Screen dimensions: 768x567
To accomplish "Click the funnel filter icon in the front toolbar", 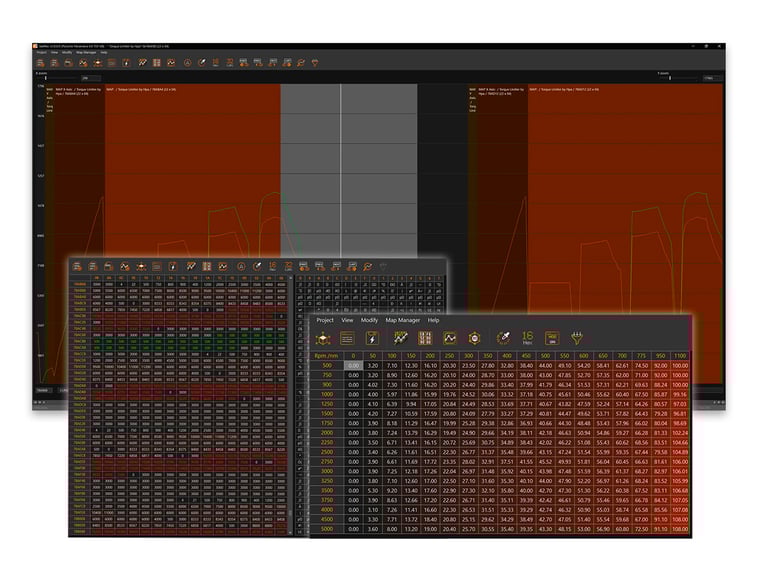I will pyautogui.click(x=577, y=338).
